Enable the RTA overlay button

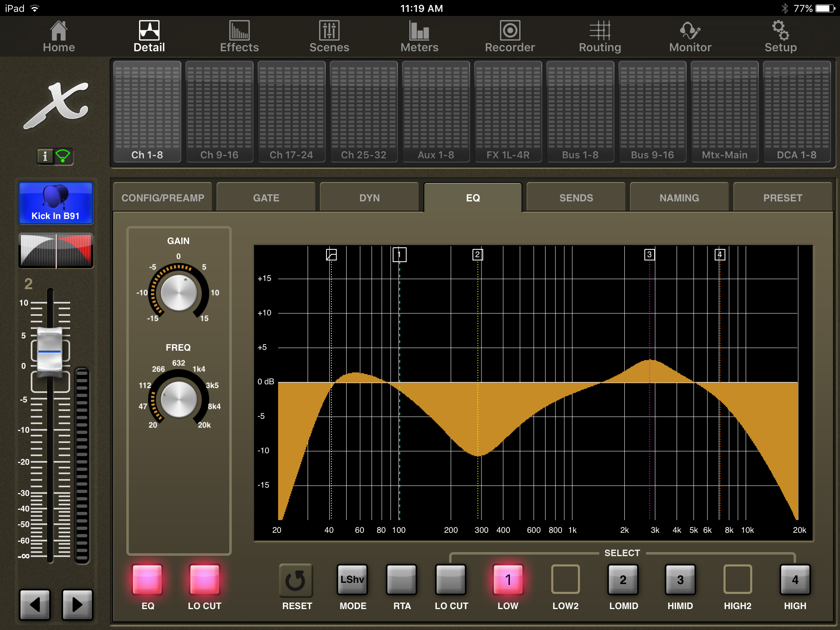pyautogui.click(x=402, y=579)
